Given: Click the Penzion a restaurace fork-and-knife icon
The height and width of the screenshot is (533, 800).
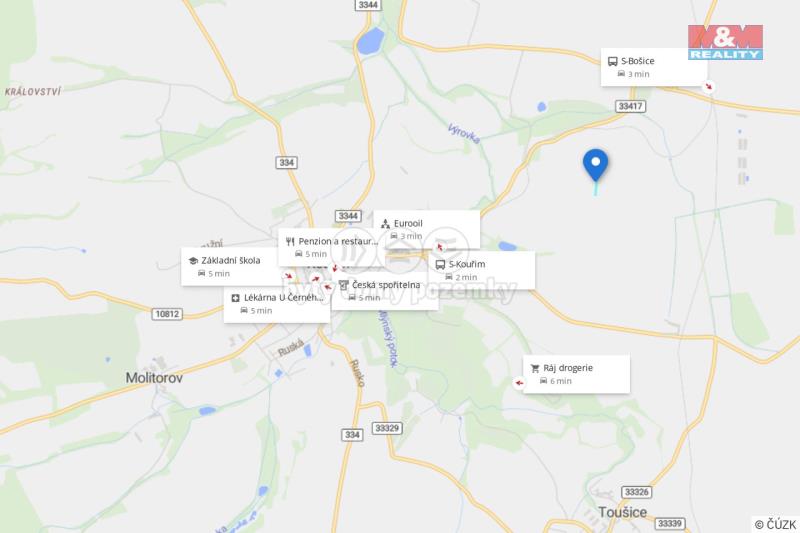Looking at the screenshot, I should pos(290,242).
